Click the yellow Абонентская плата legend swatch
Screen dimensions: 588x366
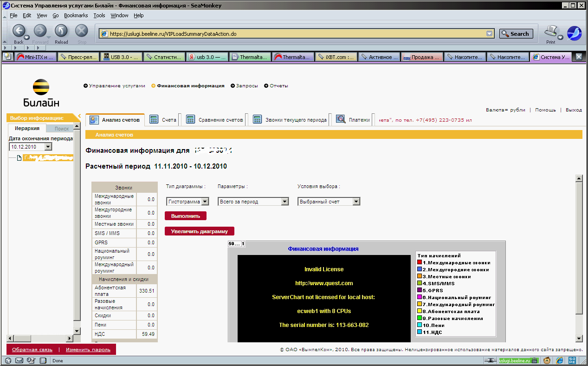420,311
